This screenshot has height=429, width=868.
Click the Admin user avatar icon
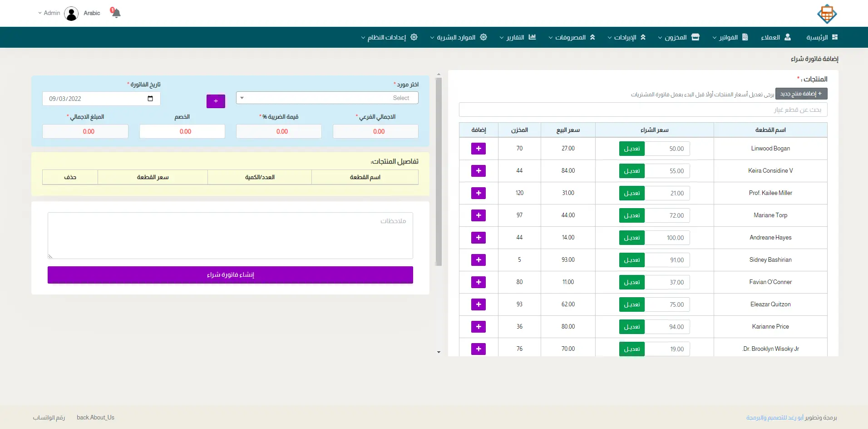71,14
